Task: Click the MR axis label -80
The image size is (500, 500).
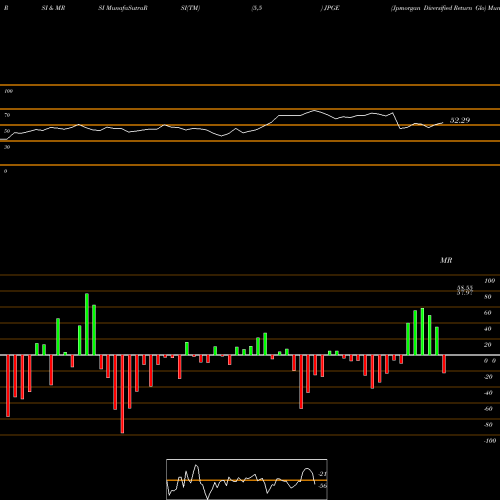Action: click(488, 425)
